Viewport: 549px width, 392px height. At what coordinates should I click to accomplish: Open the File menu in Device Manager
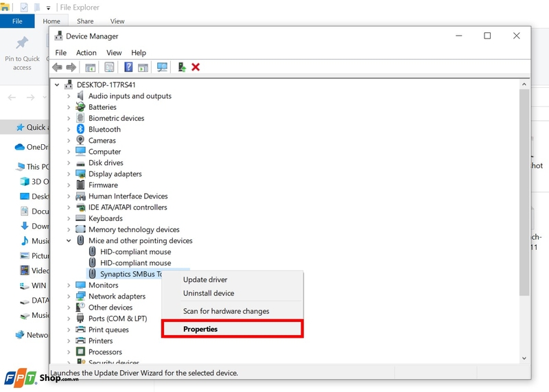(x=61, y=53)
